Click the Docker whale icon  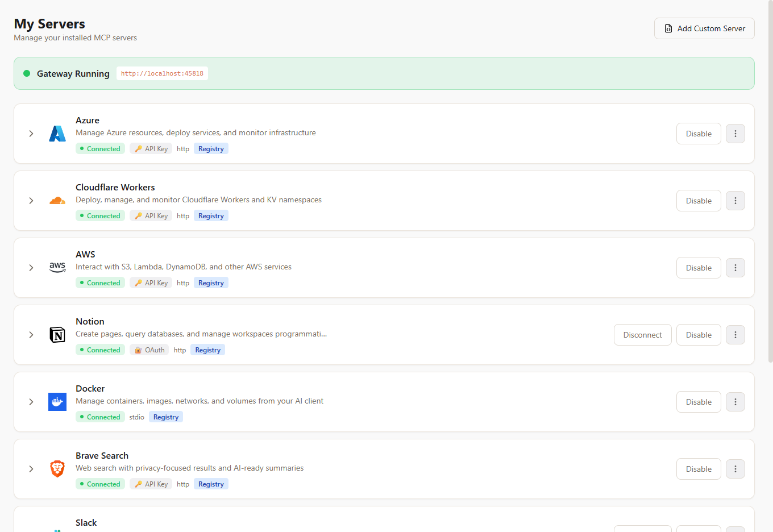[x=57, y=402]
